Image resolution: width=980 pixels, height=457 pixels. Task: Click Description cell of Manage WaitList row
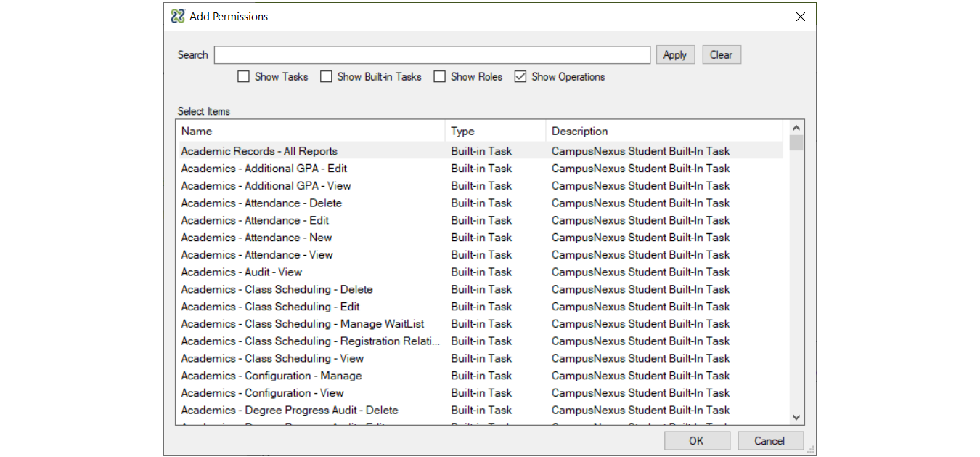pos(640,324)
